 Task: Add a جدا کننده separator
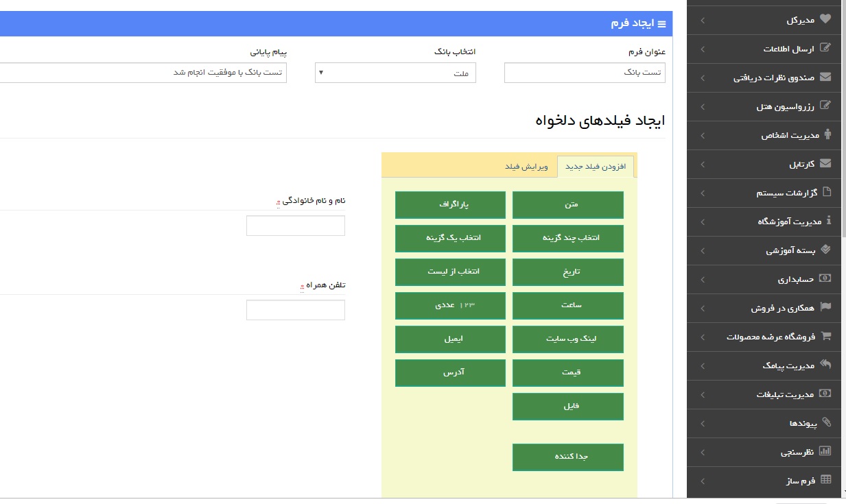[x=568, y=457]
